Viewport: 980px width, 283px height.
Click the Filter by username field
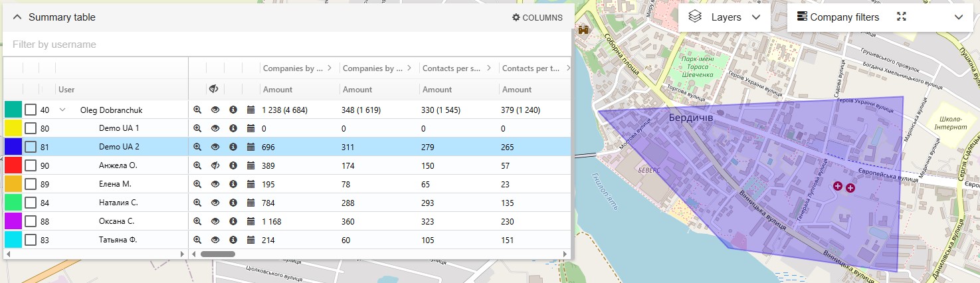(286, 45)
